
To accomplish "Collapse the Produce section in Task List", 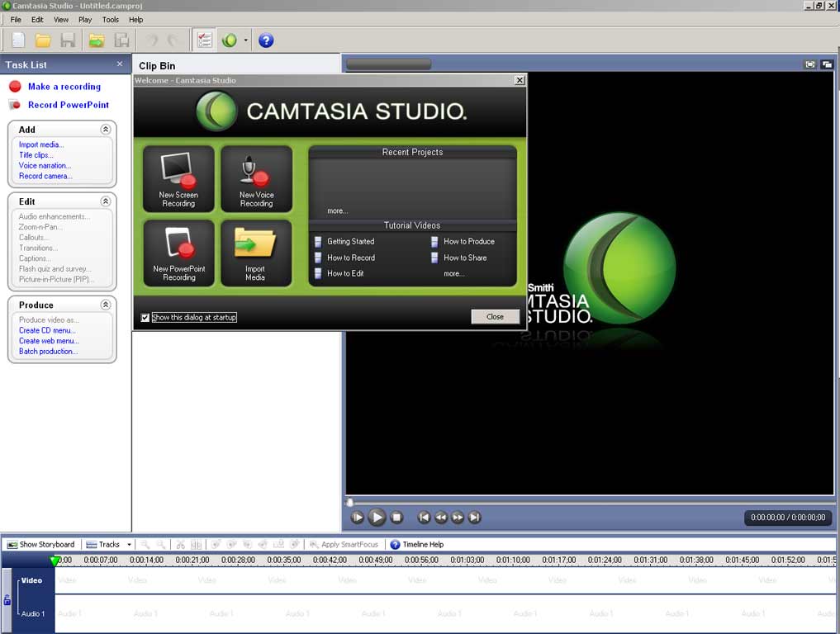I will point(106,305).
